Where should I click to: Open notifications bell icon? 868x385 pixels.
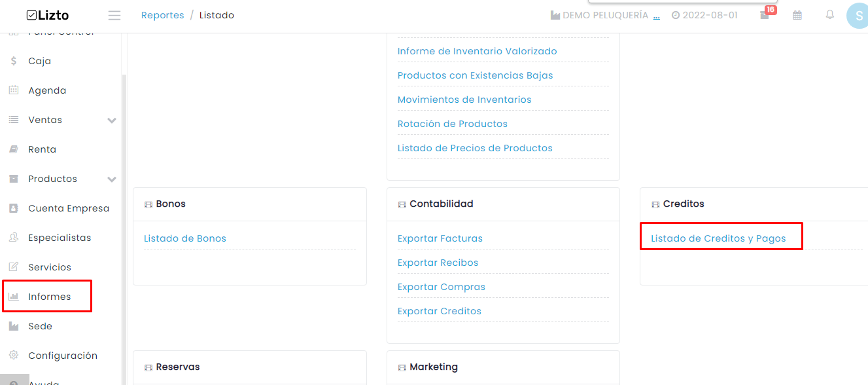coord(829,14)
